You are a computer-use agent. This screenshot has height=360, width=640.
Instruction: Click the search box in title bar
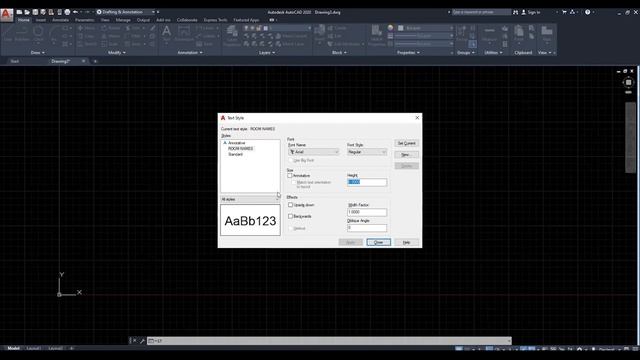click(x=481, y=12)
